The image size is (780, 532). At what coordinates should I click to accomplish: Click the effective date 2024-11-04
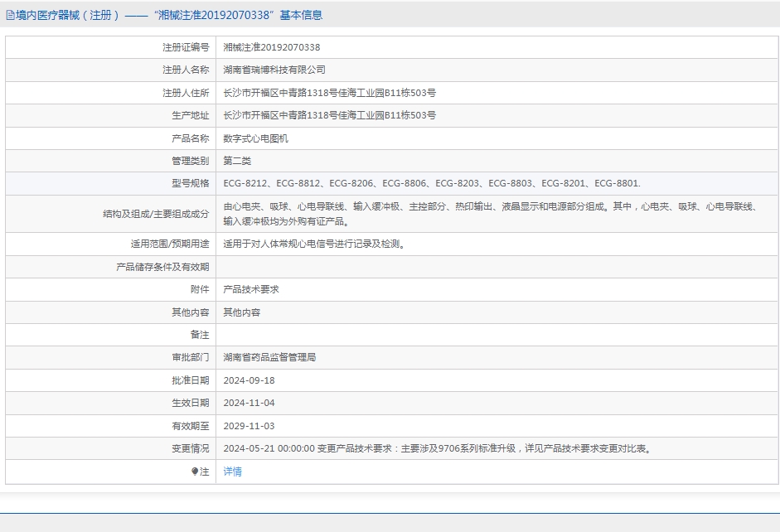(249, 404)
